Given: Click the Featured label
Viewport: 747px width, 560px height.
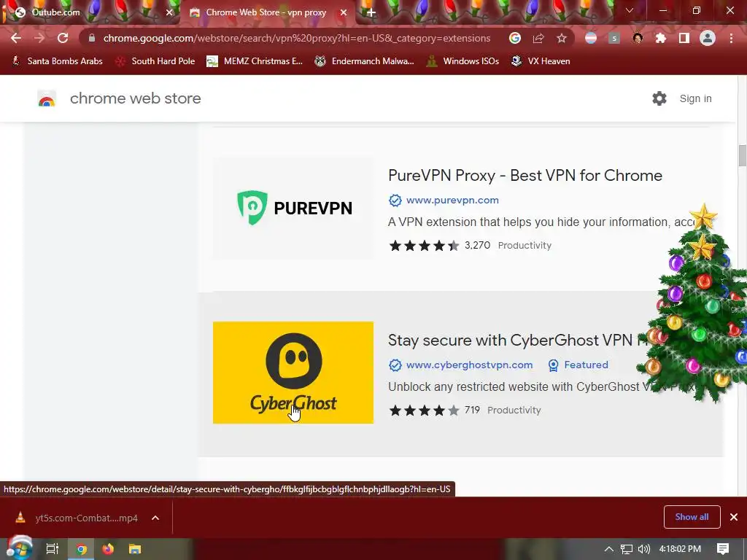Looking at the screenshot, I should coord(586,365).
